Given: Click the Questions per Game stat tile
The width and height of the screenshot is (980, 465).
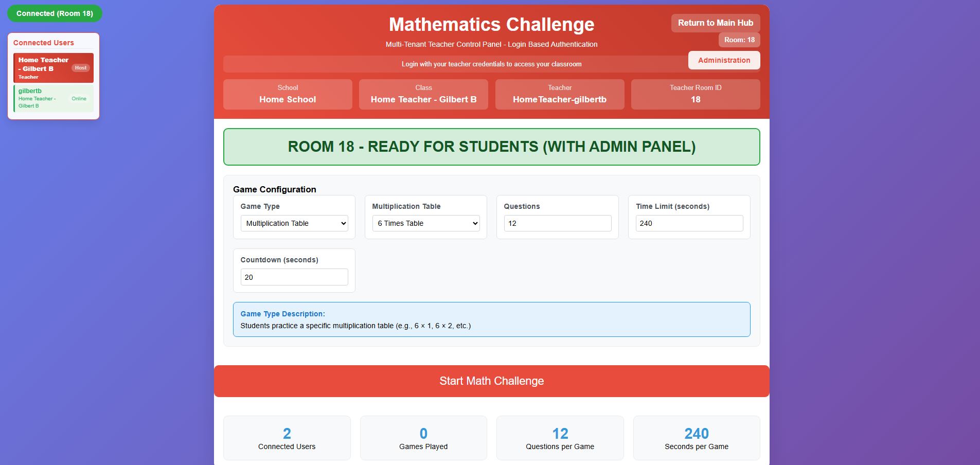Looking at the screenshot, I should tap(560, 438).
